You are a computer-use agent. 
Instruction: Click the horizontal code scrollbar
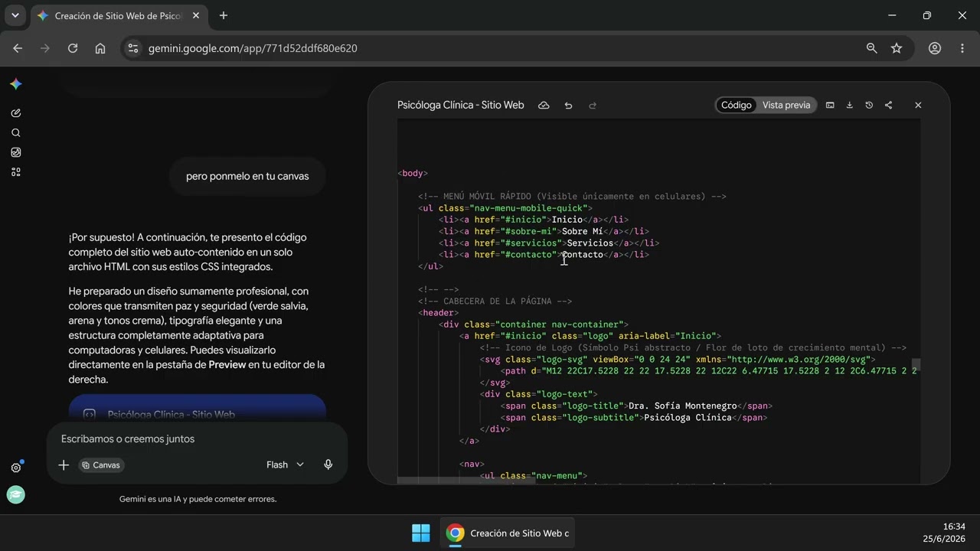pos(465,481)
